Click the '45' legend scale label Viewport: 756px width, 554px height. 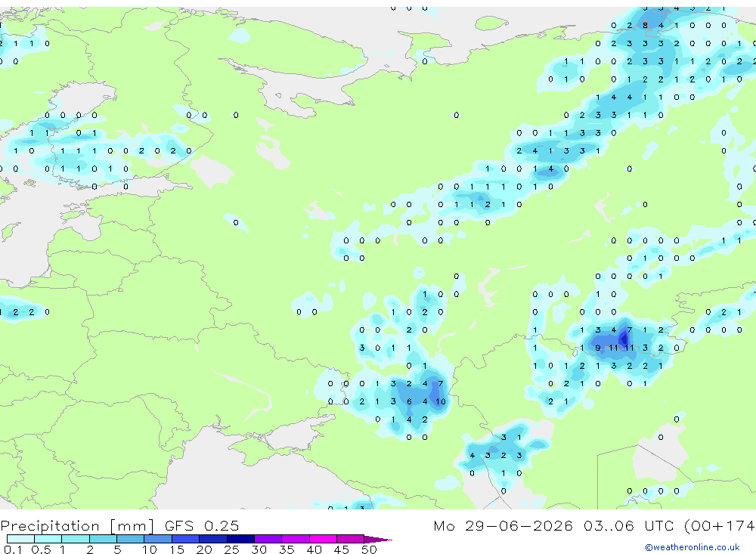click(342, 549)
